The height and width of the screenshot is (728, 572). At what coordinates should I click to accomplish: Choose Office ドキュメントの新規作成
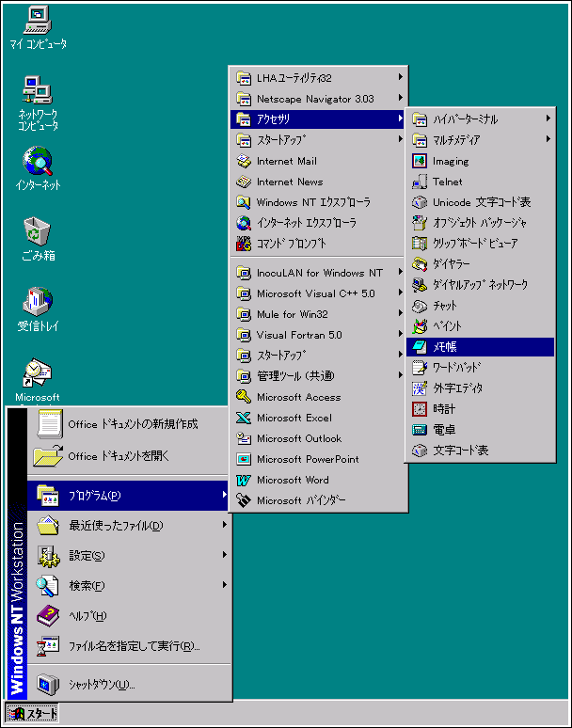pos(129,424)
